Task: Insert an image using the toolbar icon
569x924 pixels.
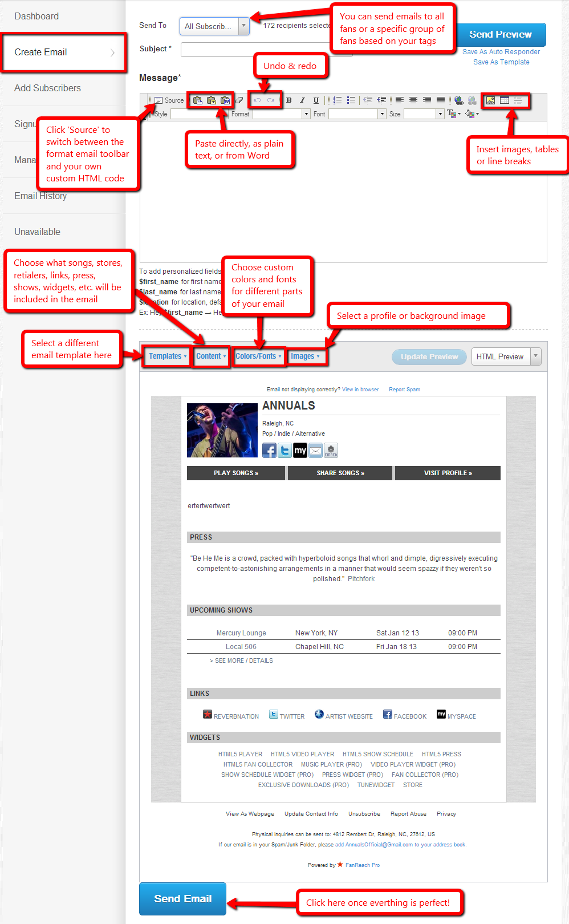Action: coord(490,100)
